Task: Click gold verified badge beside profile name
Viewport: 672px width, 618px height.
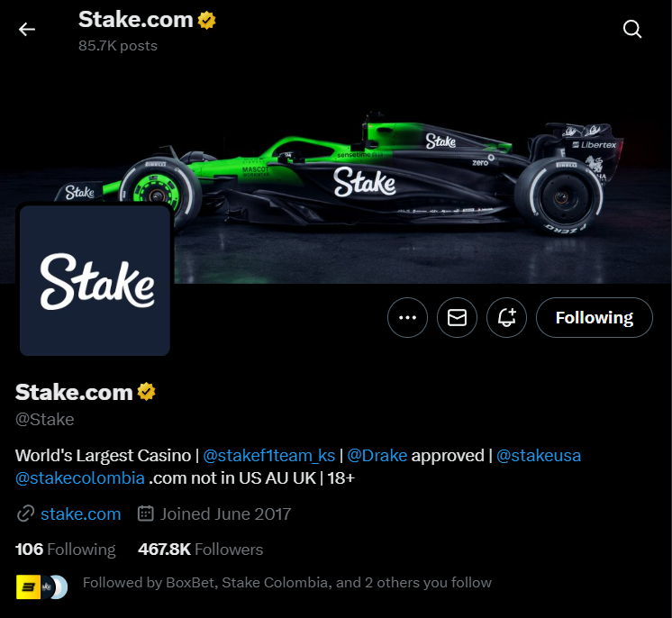Action: (147, 392)
